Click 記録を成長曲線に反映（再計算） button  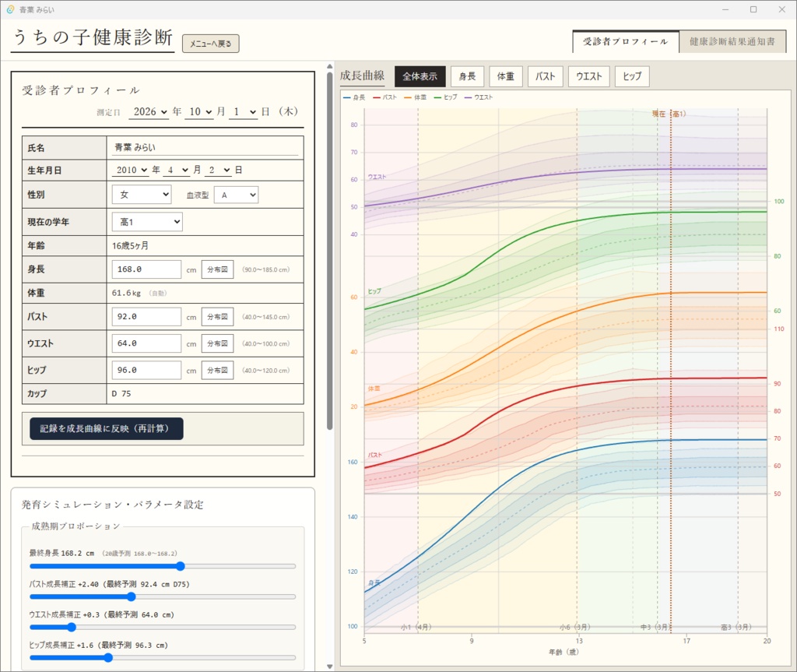[x=107, y=429]
